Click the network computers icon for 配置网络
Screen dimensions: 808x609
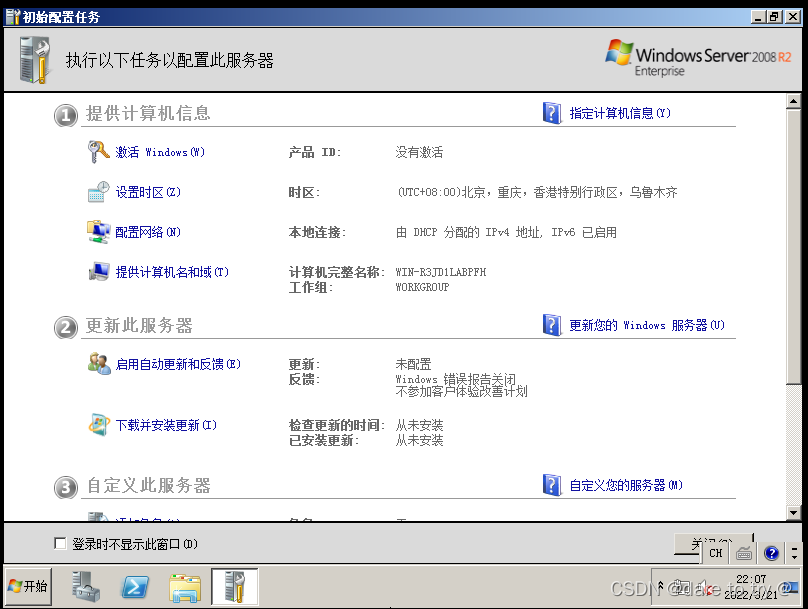coord(98,232)
